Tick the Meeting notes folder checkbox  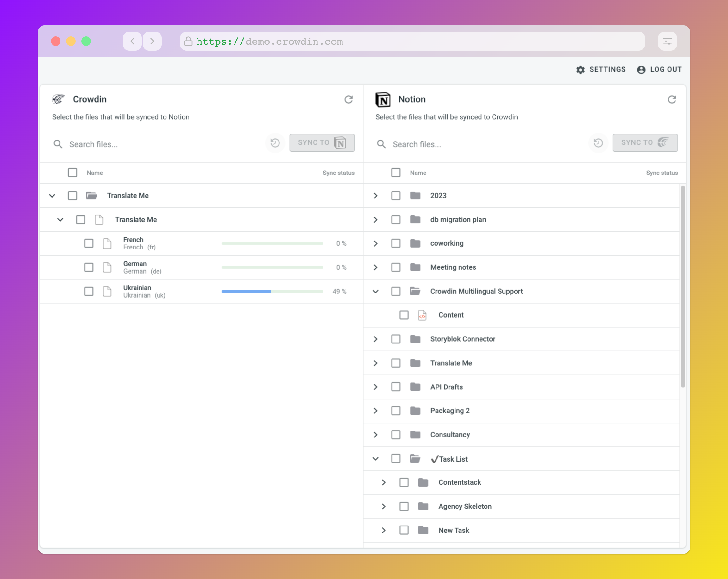pyautogui.click(x=396, y=267)
